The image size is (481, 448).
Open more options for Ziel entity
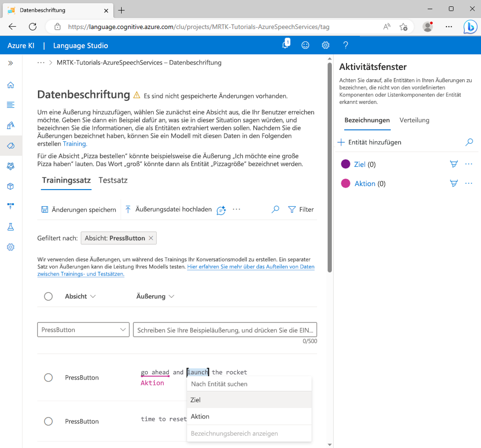pyautogui.click(x=469, y=164)
